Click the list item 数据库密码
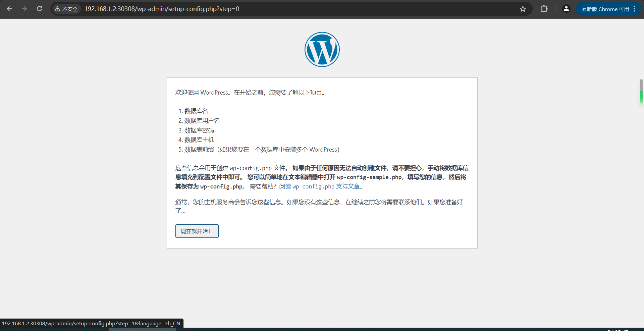 click(199, 130)
